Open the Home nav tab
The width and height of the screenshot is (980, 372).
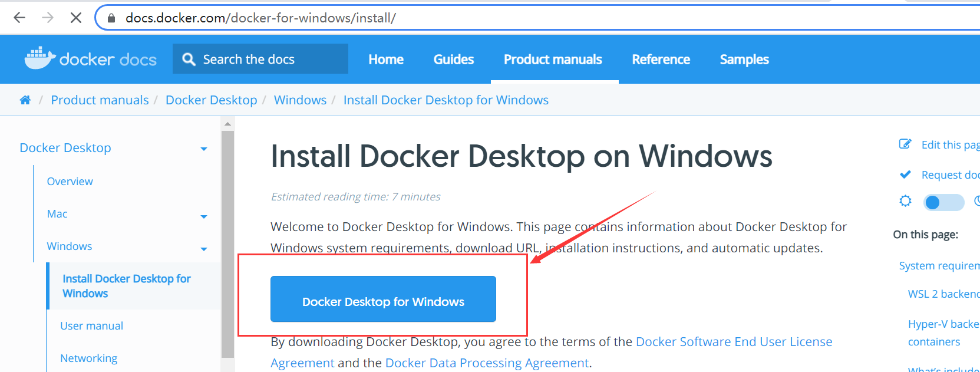[386, 60]
